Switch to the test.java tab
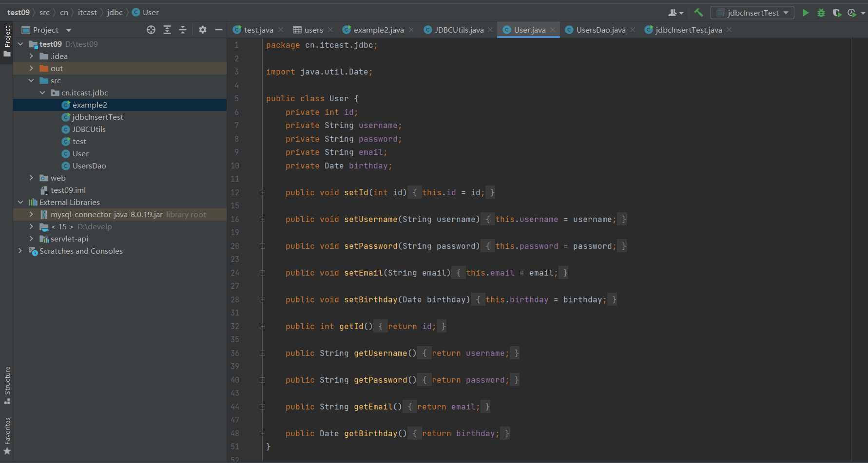Image resolution: width=868 pixels, height=463 pixels. (x=258, y=30)
